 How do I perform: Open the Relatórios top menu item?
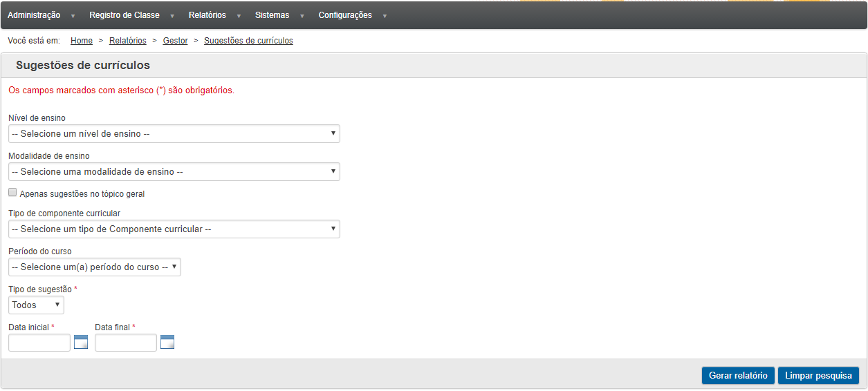[207, 15]
